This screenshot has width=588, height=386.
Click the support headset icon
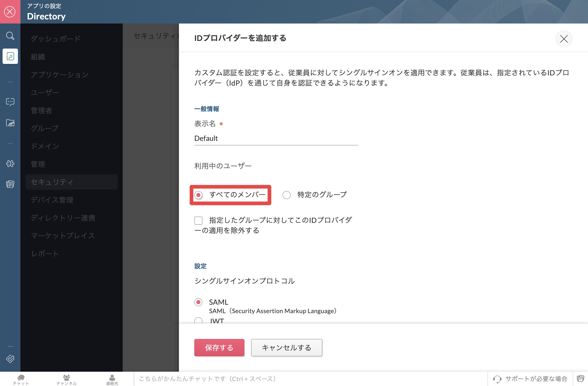[x=497, y=379]
